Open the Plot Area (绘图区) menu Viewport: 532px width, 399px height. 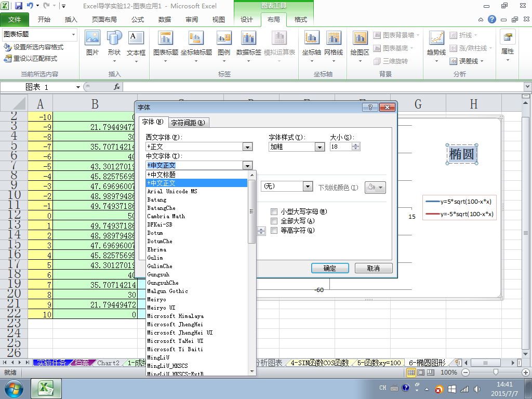(x=360, y=46)
